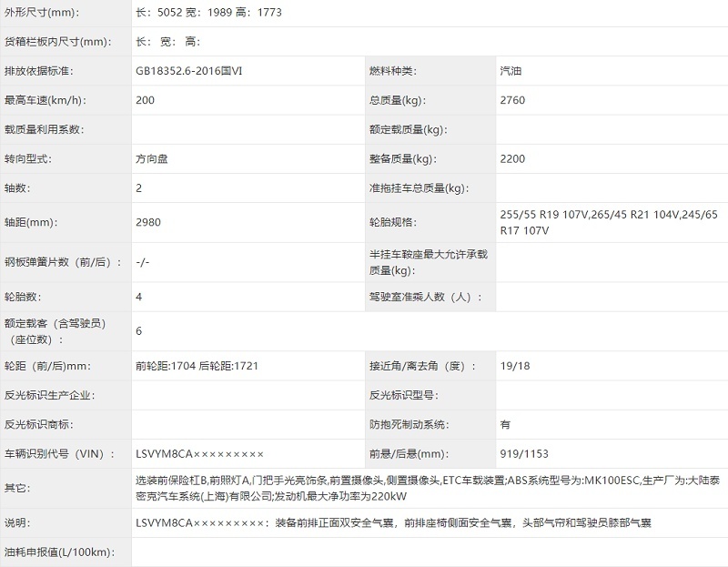Click the 其它 label
Screen dimensions: 728x567
coord(17,488)
